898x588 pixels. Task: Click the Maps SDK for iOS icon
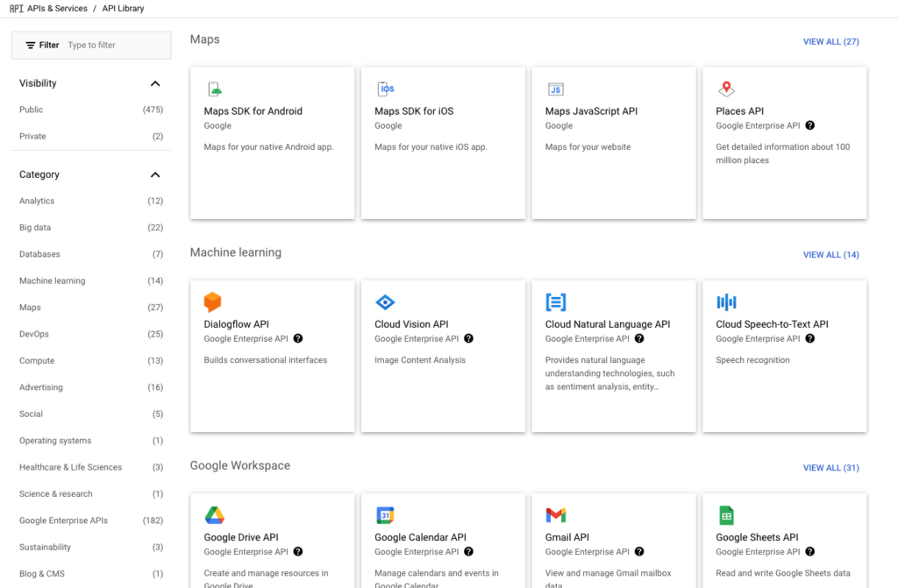click(386, 89)
